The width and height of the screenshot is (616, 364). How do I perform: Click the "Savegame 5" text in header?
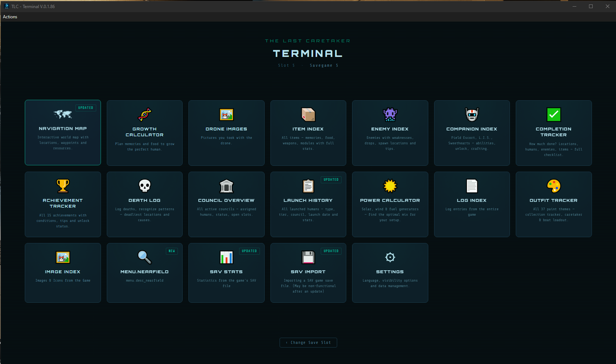click(x=324, y=65)
